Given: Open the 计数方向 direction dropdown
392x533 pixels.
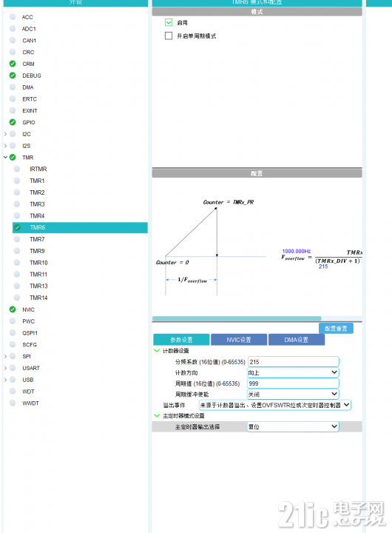Looking at the screenshot, I should click(293, 372).
